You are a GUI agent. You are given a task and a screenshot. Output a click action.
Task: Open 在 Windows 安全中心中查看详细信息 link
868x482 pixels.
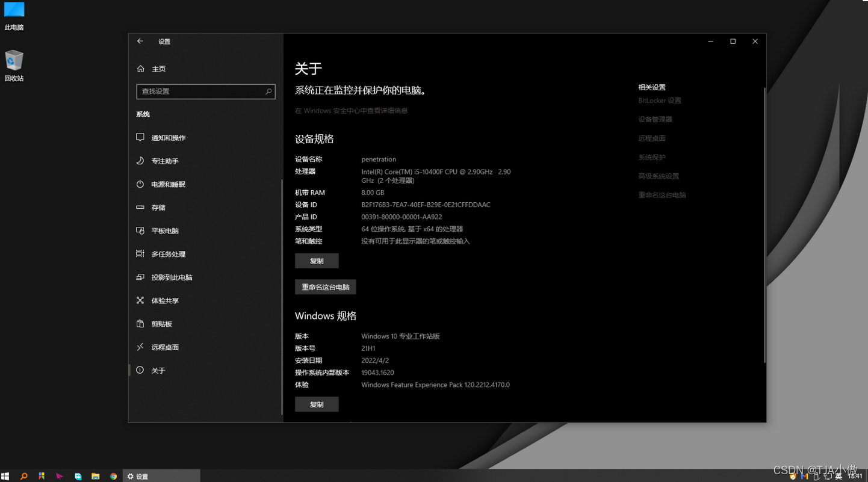tap(351, 111)
